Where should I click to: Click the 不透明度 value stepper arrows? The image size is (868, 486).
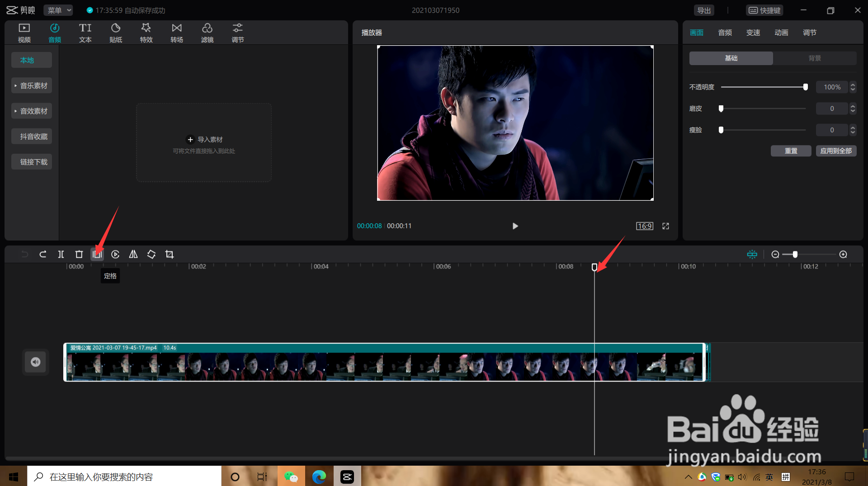click(x=853, y=87)
